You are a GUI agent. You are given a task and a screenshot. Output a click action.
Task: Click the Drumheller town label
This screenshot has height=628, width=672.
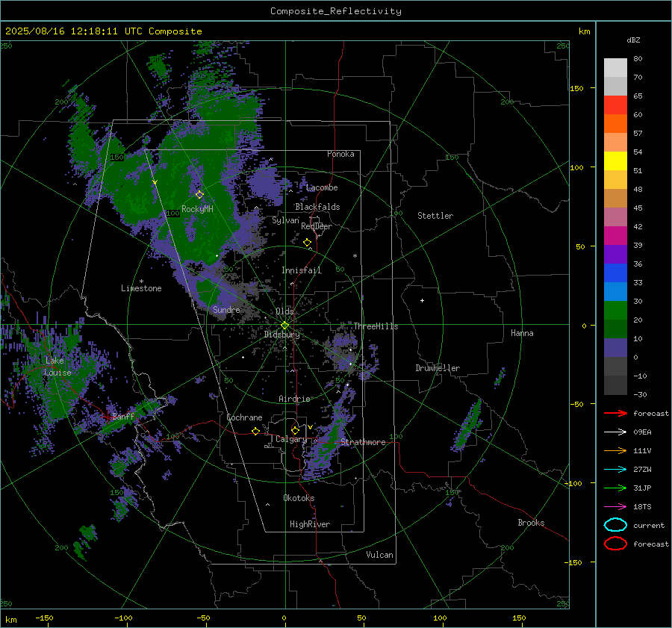438,368
